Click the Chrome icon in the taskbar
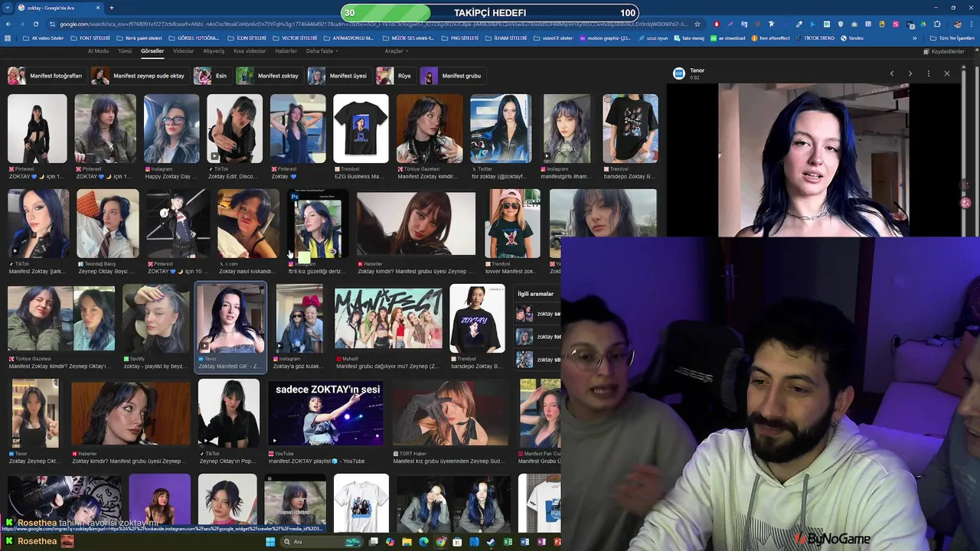 point(441,542)
